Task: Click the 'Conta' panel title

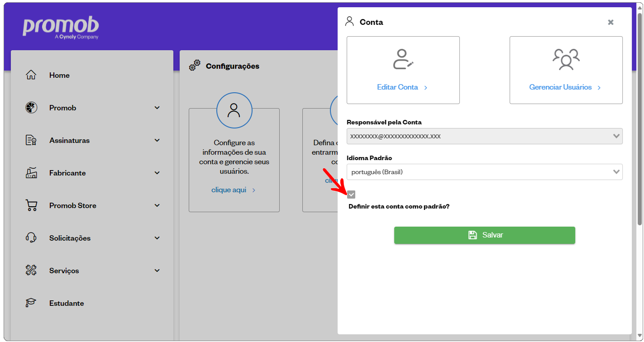Action: [x=371, y=22]
